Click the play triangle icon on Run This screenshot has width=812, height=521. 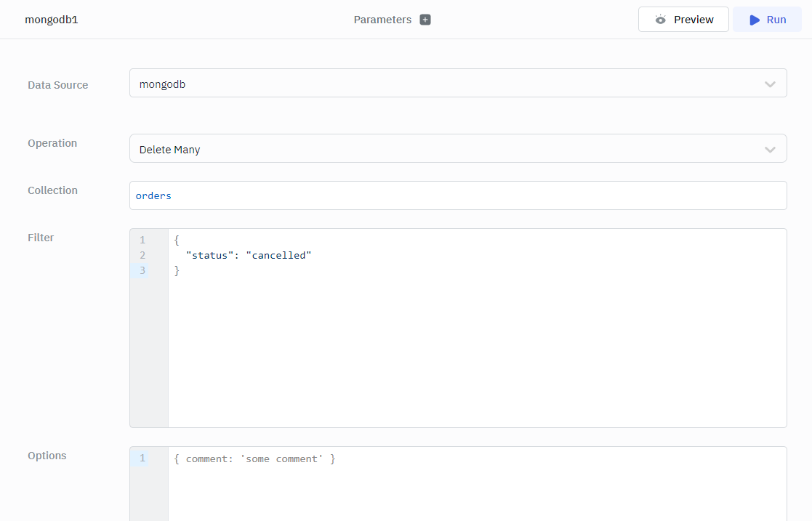(755, 20)
